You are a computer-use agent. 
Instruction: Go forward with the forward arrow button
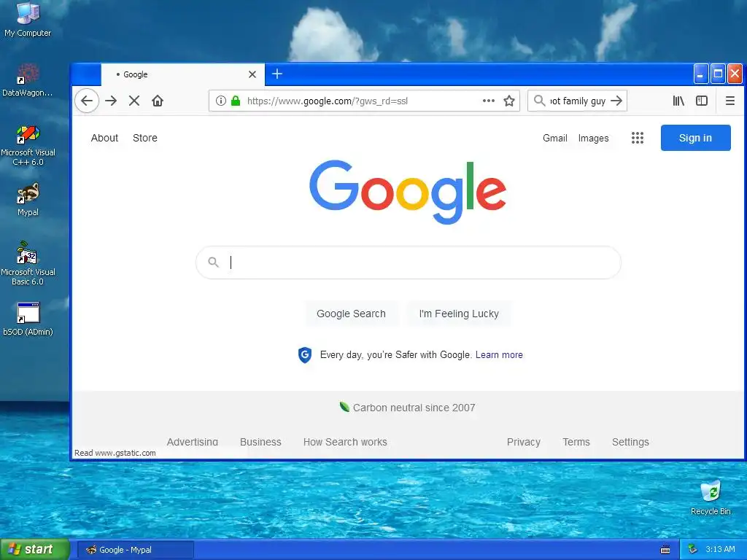[x=111, y=101]
